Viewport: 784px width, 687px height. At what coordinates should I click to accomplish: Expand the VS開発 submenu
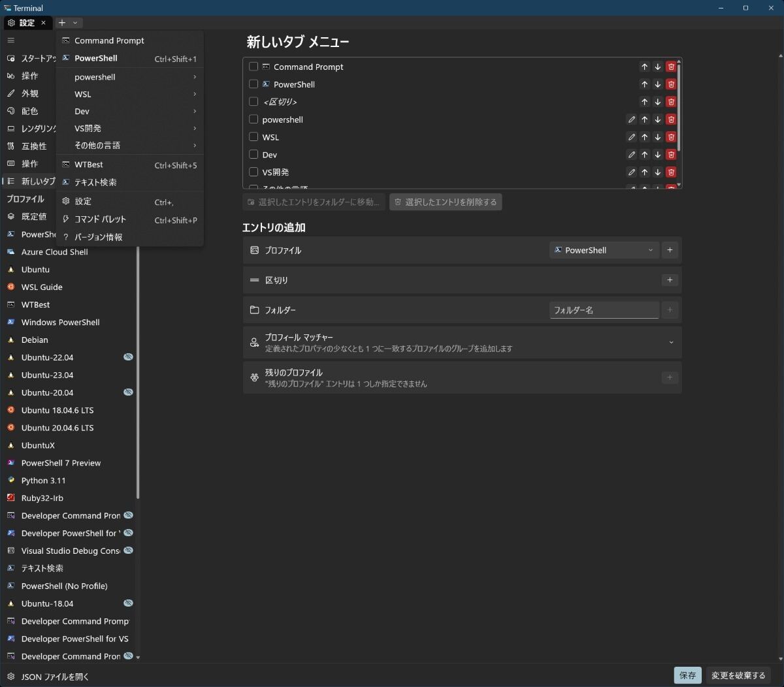(x=130, y=128)
